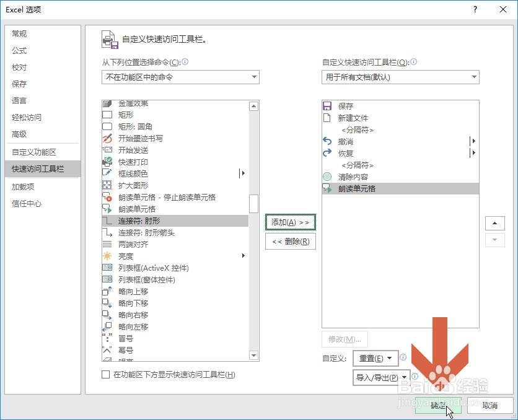Select the 开始发送 command icon

point(107,151)
